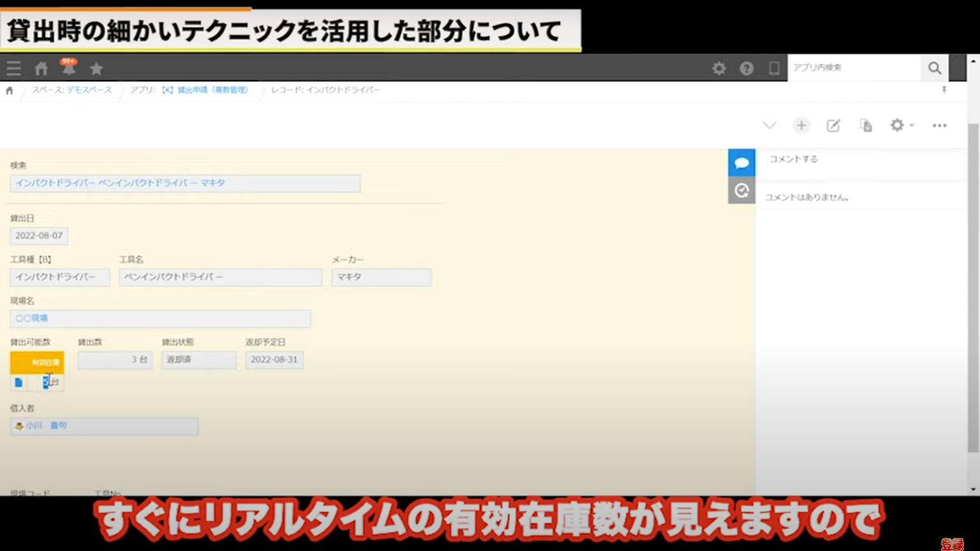Click the magnifier search button
Viewport: 980px width, 551px height.
click(x=935, y=68)
